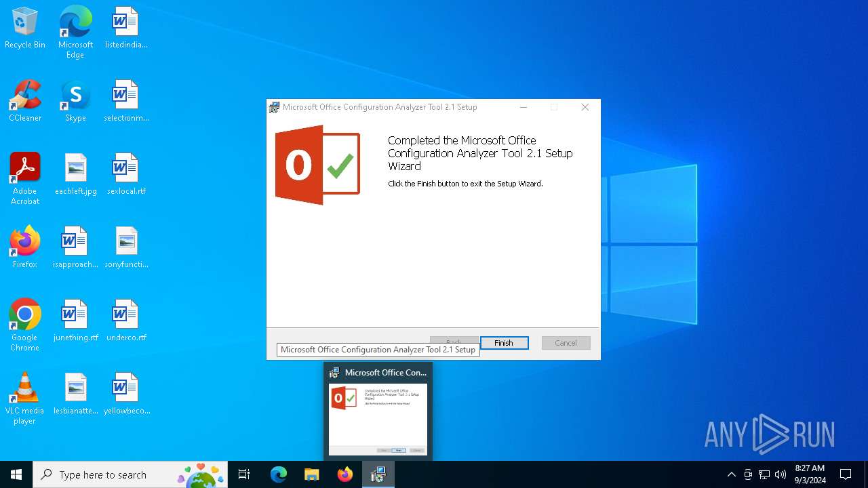Open Skype desktop shortcut
The width and height of the screenshot is (868, 488).
click(75, 102)
